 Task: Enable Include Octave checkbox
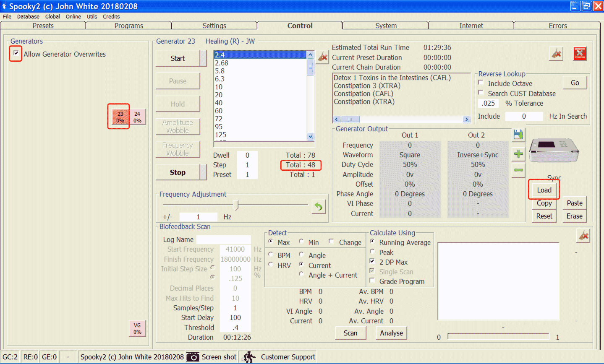click(x=481, y=83)
